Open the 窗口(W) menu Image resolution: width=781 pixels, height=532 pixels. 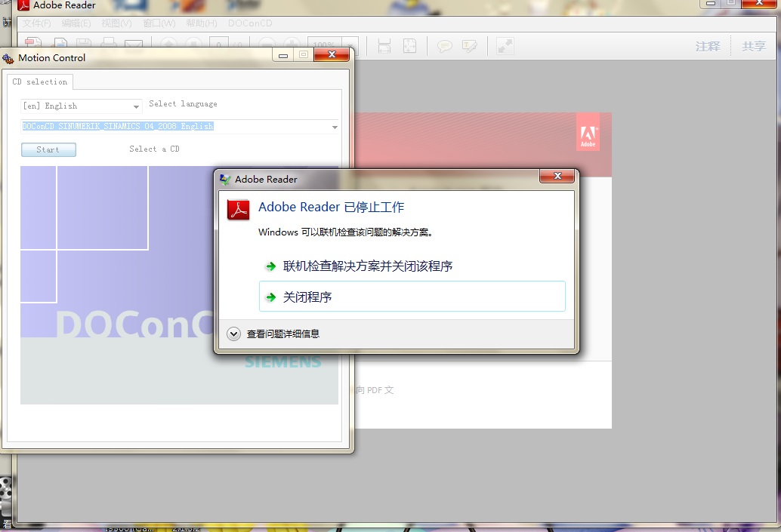(159, 23)
